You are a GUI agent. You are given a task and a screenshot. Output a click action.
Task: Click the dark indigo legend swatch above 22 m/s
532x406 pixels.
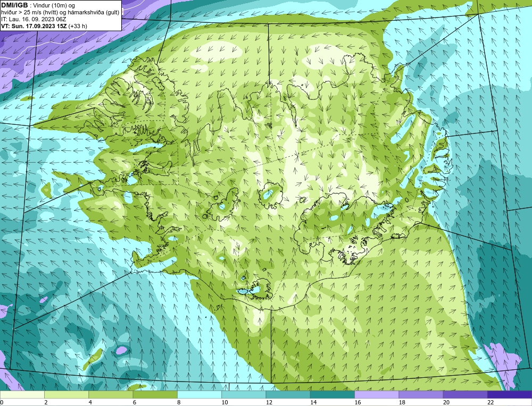click(x=510, y=395)
